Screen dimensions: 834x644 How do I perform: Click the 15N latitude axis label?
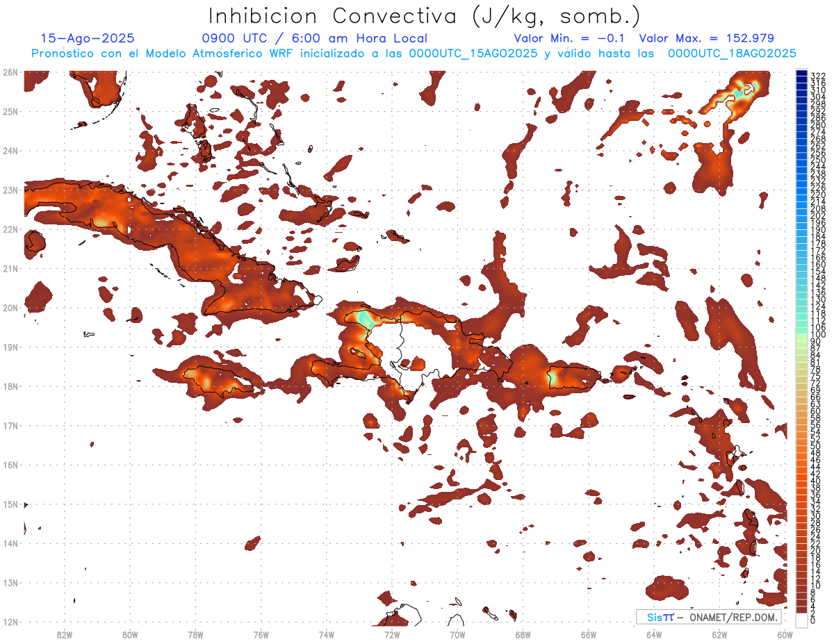point(10,504)
